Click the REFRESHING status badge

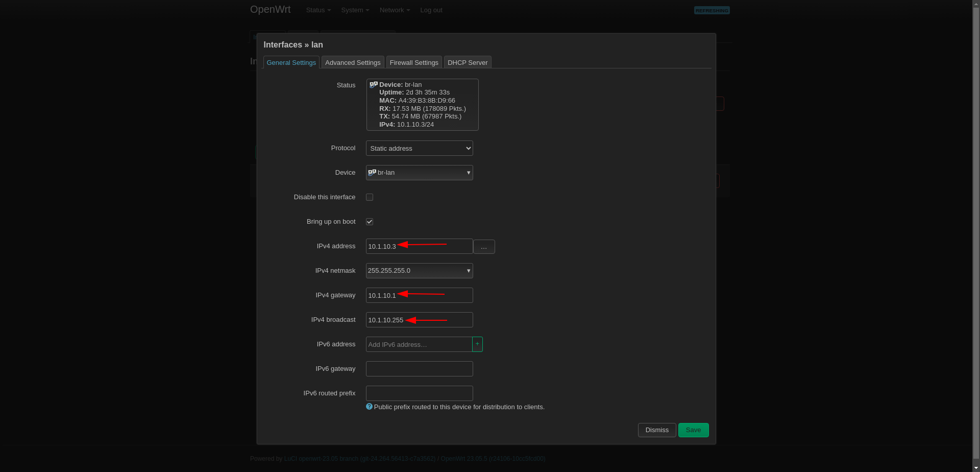pos(712,10)
